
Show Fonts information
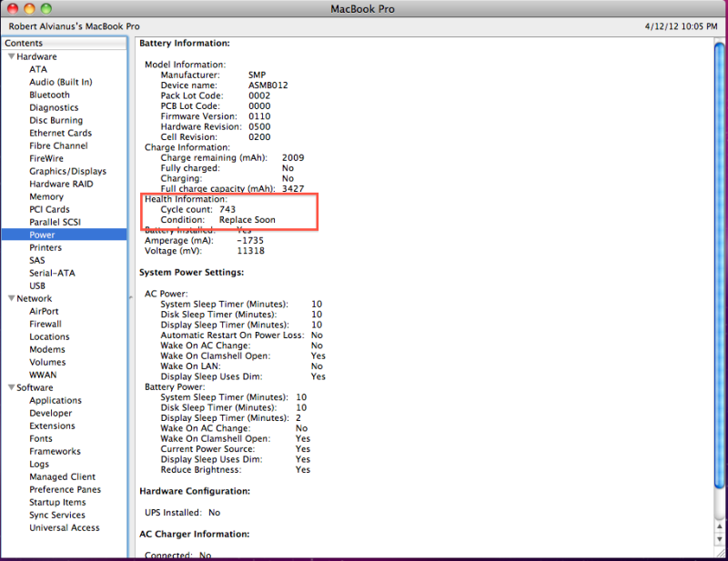coord(41,438)
